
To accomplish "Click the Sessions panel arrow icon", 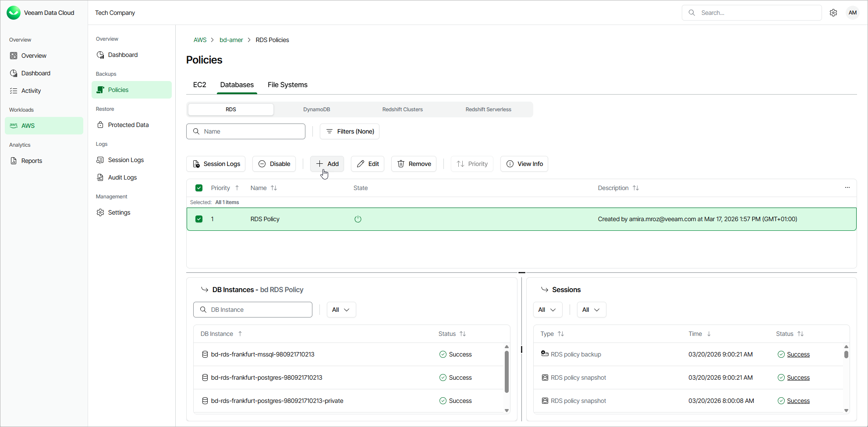I will point(545,289).
